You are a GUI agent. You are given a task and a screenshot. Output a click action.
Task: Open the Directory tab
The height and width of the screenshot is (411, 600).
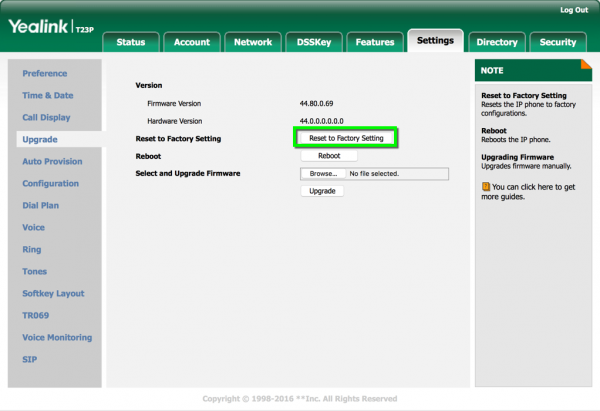click(x=497, y=42)
